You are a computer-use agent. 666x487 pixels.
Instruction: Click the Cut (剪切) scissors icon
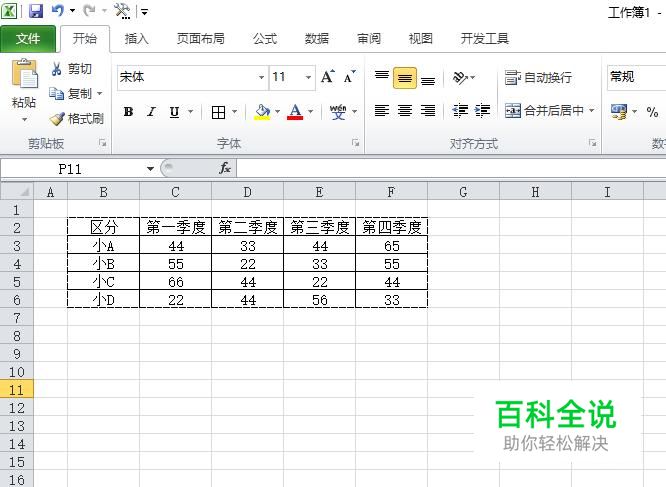(56, 69)
